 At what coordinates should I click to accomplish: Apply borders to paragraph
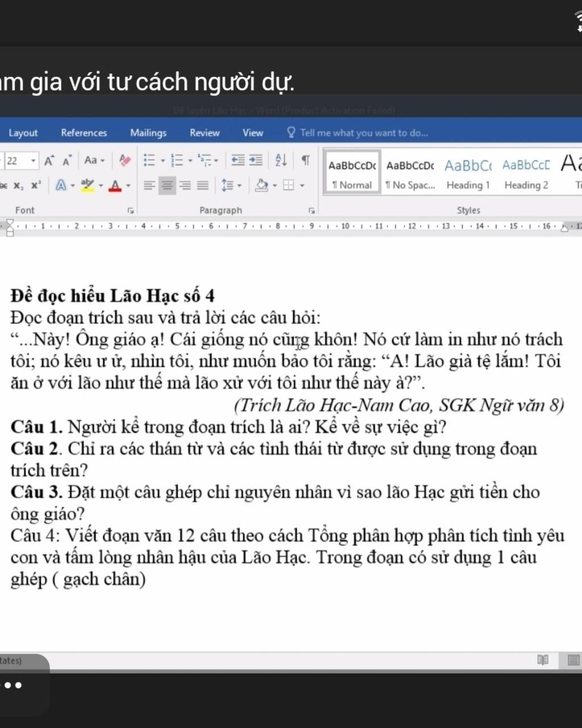(289, 185)
